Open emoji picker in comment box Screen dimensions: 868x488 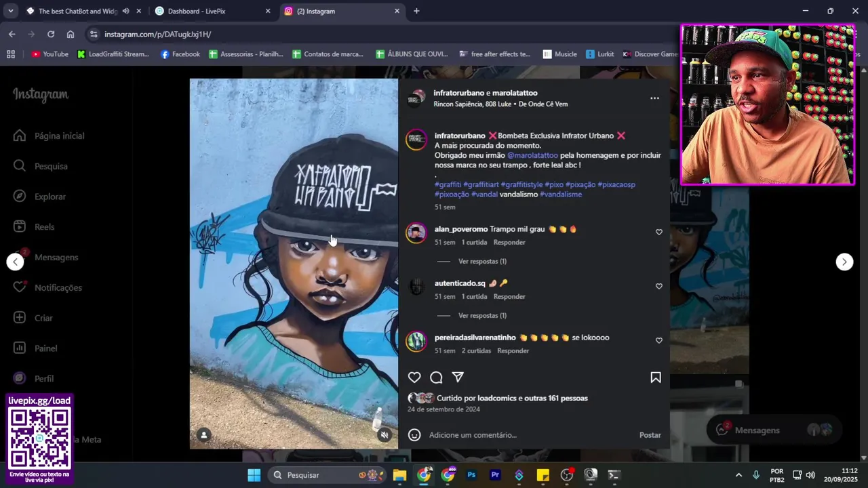414,435
